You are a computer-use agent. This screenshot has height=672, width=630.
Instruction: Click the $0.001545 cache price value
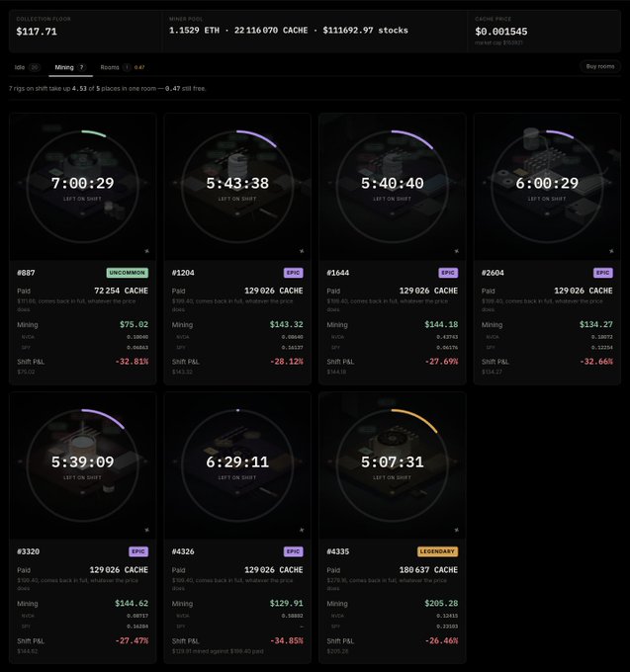pyautogui.click(x=500, y=32)
